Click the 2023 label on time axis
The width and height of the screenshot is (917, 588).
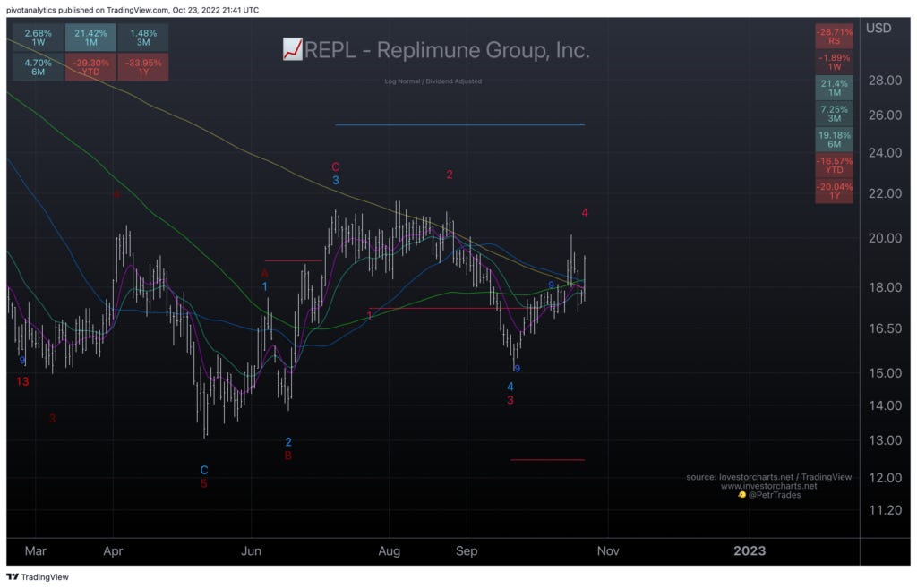[x=750, y=551]
